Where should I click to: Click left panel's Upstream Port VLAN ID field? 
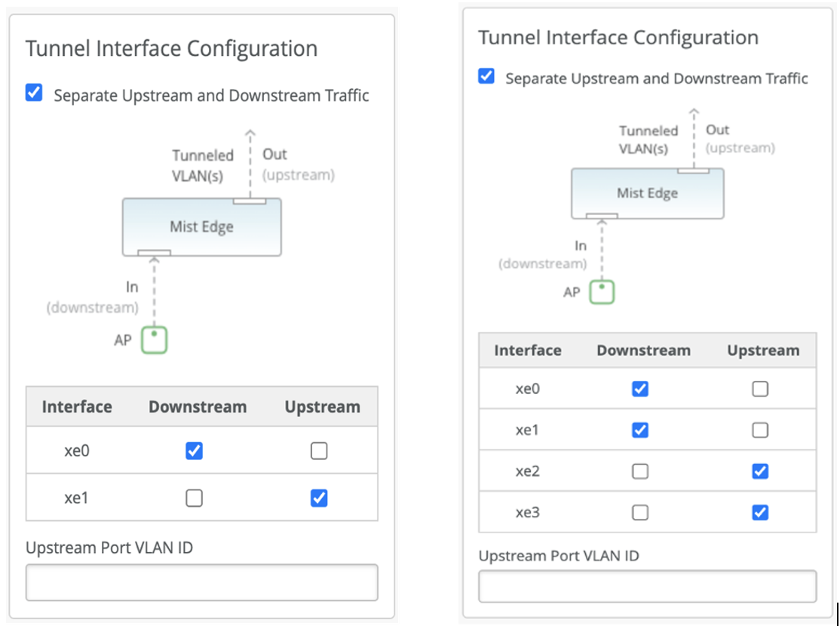(201, 583)
